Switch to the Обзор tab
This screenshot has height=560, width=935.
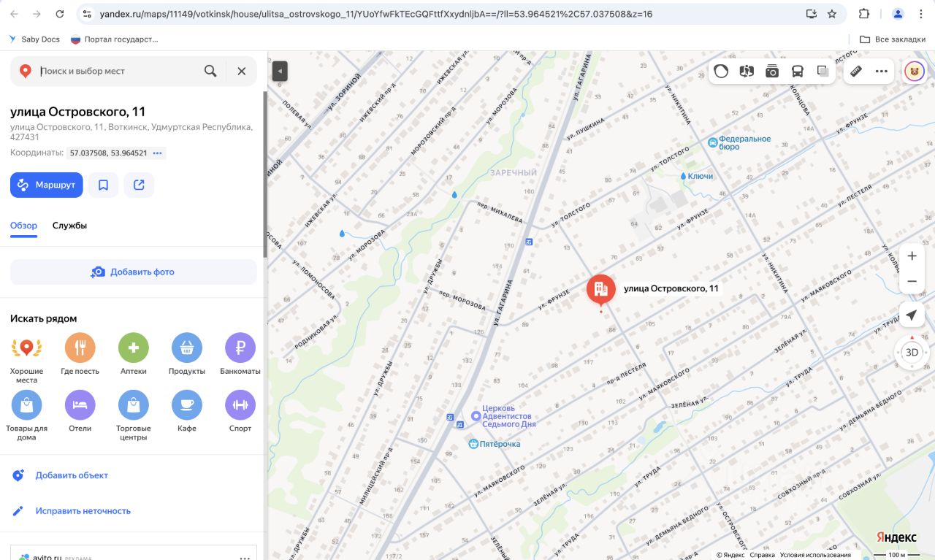[23, 226]
